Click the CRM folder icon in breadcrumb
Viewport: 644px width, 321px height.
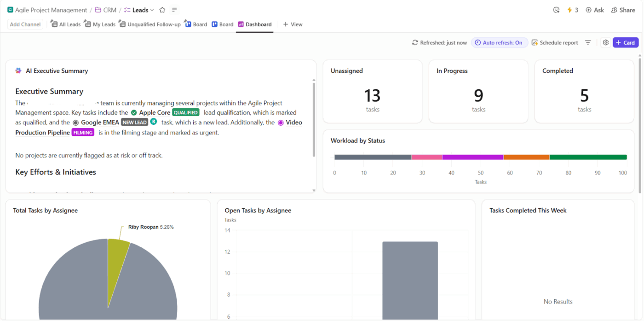98,9
